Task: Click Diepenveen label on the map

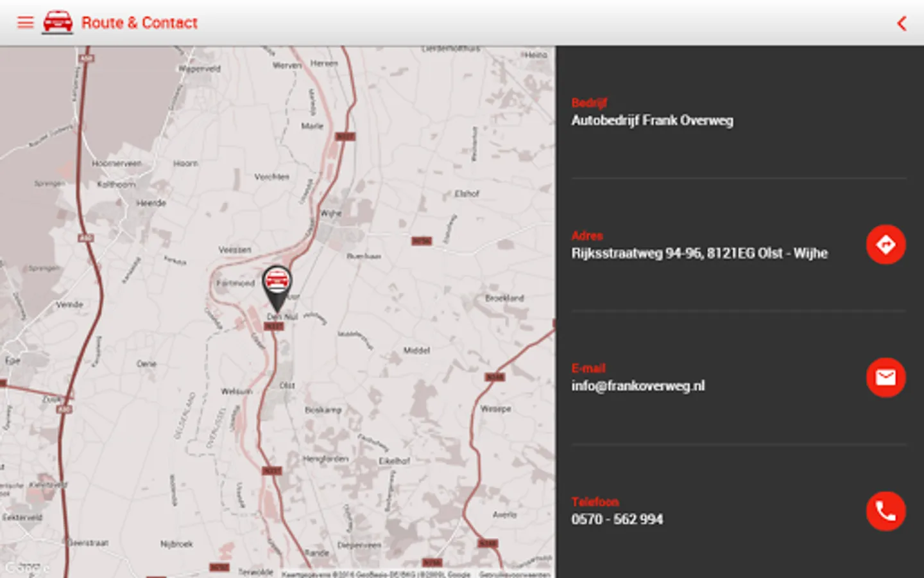Action: point(359,545)
